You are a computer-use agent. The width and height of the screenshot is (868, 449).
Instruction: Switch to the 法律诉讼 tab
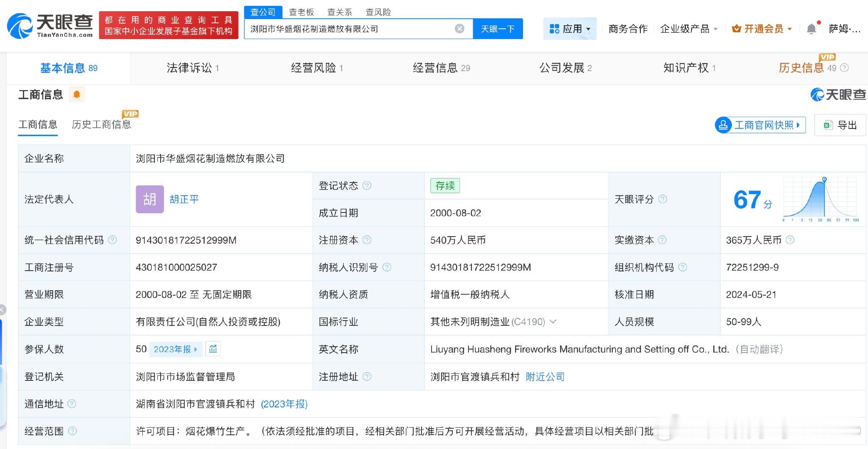point(193,68)
